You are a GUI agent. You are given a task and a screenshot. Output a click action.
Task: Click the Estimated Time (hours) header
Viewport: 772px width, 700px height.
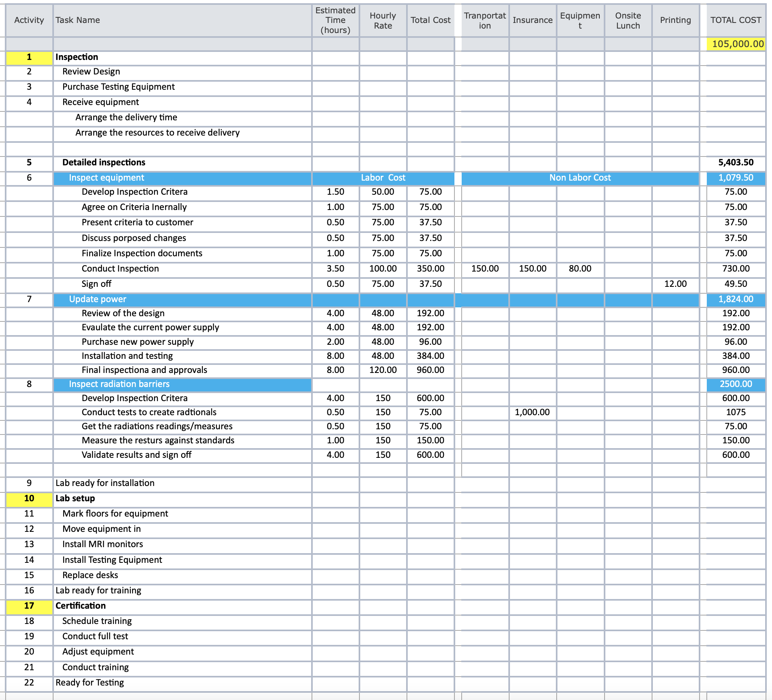335,20
